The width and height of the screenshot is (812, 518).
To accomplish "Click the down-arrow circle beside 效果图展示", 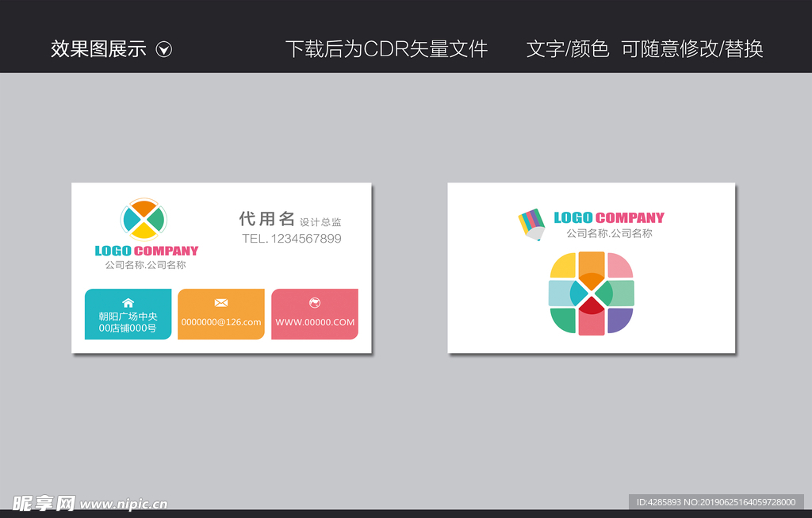I will pos(164,49).
